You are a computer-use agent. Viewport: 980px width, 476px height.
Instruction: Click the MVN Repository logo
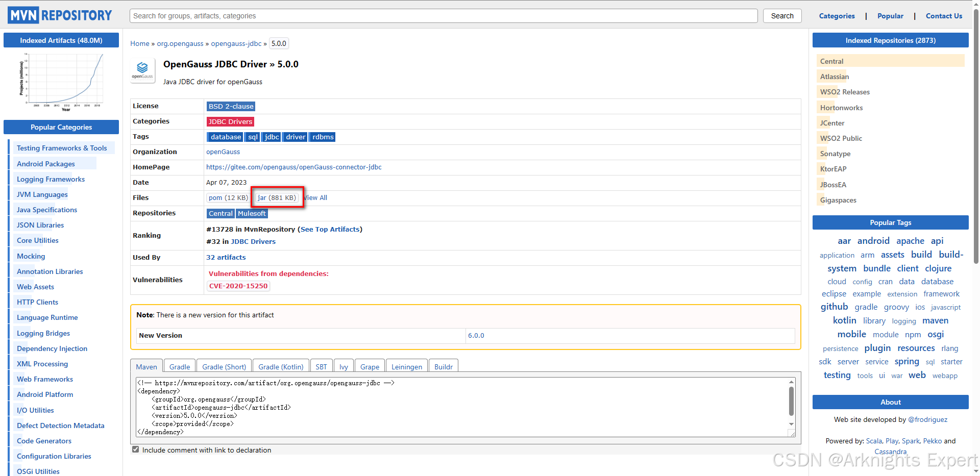(60, 15)
